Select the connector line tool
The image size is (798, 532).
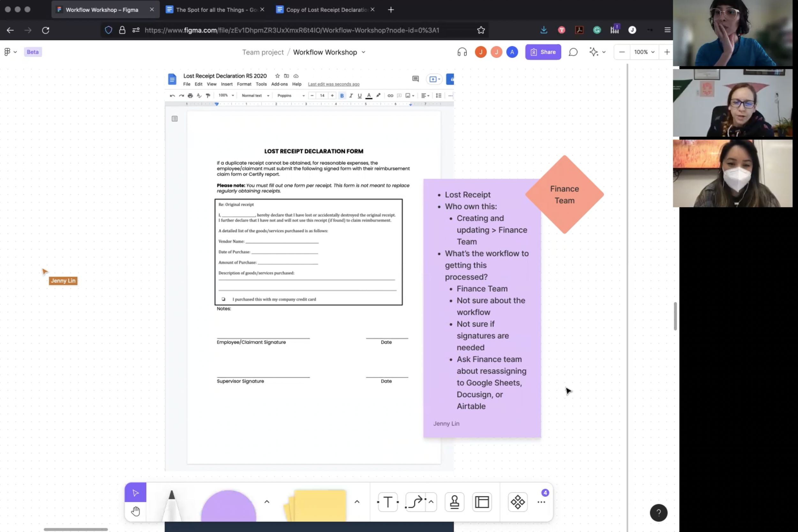point(415,502)
